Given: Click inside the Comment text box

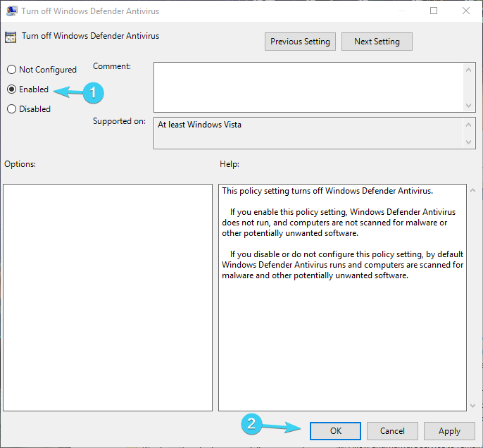Looking at the screenshot, I should click(x=308, y=87).
